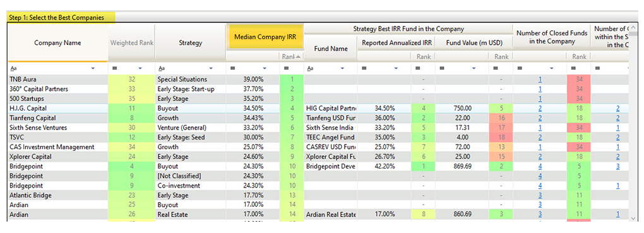Toggle the sorted Rank header under Median Company IRR

click(x=291, y=57)
